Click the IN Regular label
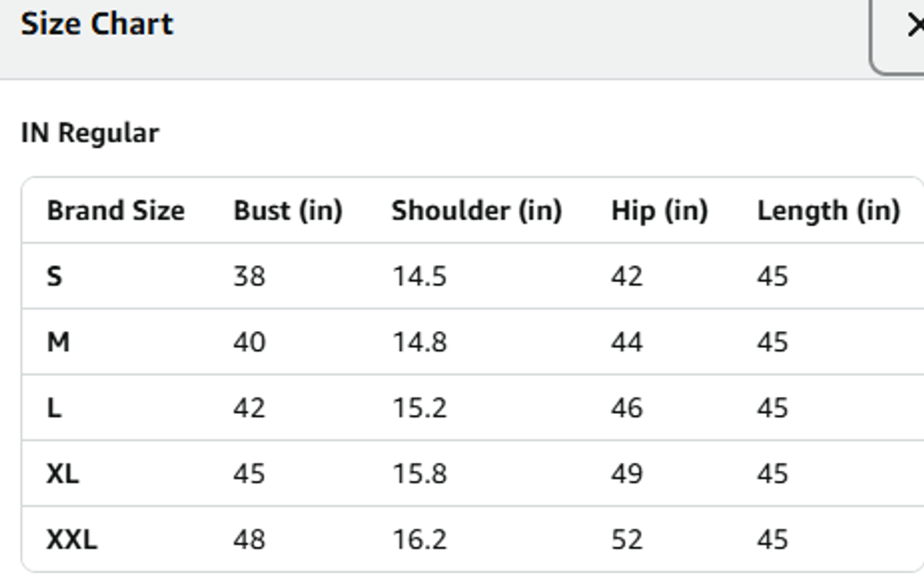The image size is (924, 588). coord(89,133)
